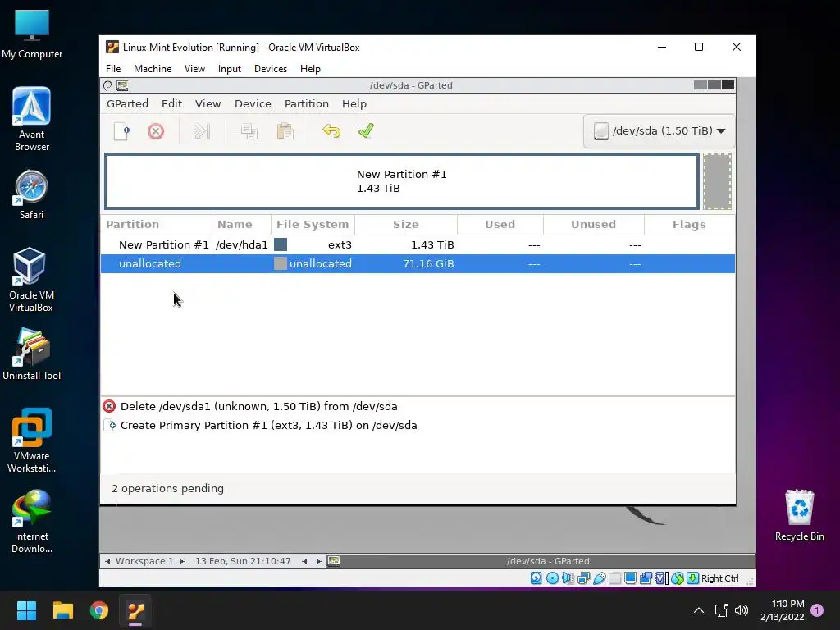Open the volume control in system tray
The image size is (840, 630).
pyautogui.click(x=742, y=610)
